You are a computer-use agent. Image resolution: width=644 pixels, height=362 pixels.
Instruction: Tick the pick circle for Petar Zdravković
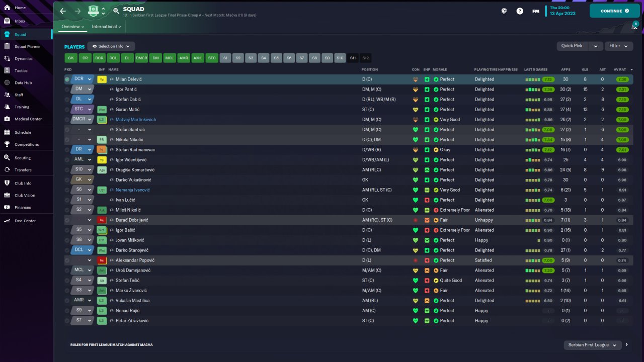(x=67, y=321)
